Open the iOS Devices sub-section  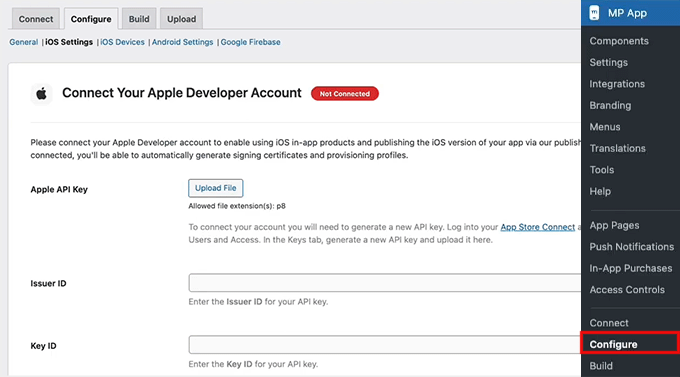pyautogui.click(x=122, y=42)
